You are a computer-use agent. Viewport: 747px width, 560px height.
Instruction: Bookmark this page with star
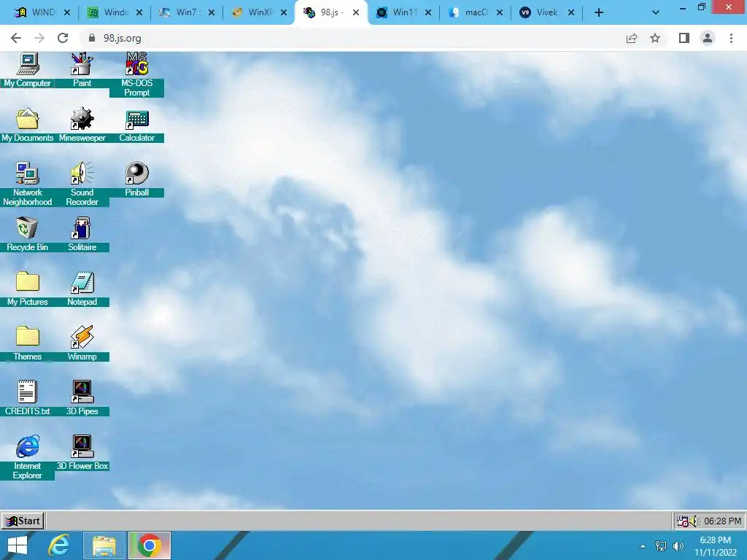pos(655,38)
